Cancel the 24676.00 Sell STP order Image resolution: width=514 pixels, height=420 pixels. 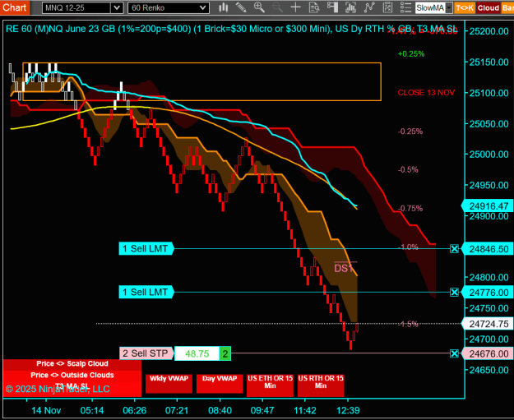(454, 353)
